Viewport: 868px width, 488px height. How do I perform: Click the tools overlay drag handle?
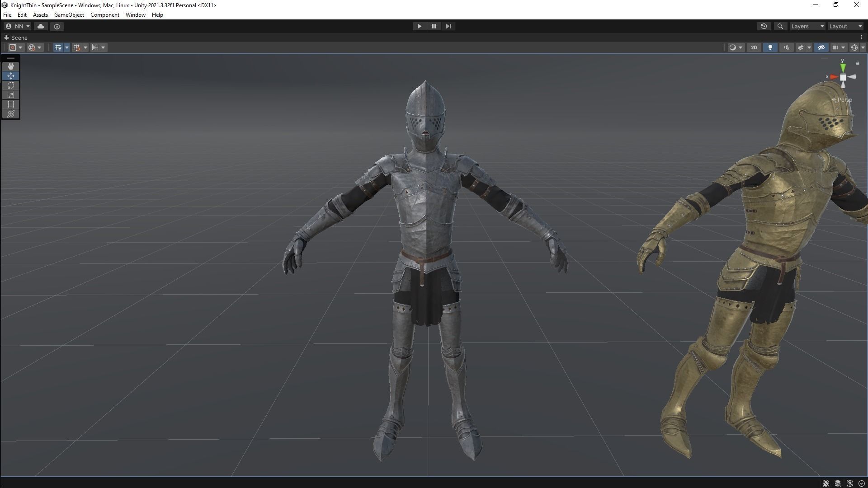pos(11,58)
